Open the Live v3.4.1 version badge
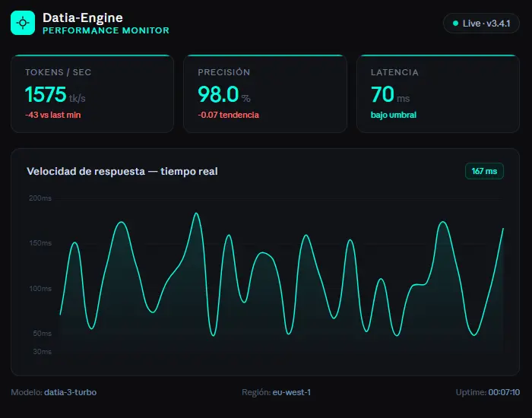532x418 pixels. click(482, 24)
